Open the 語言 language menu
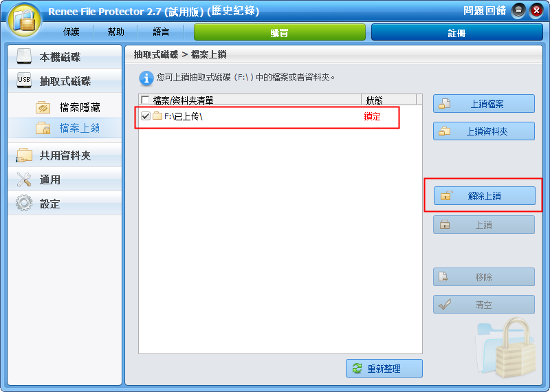Image resolution: width=550 pixels, height=392 pixels. tap(161, 32)
